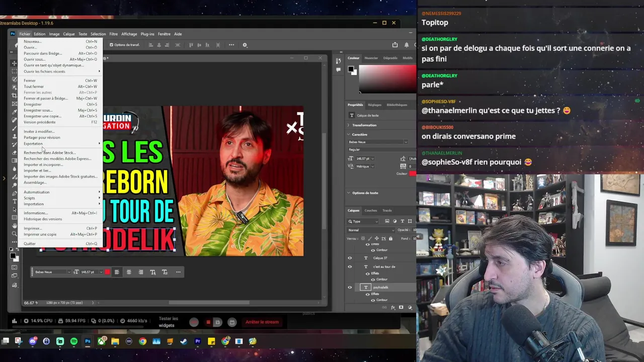Open Google Chrome from the taskbar
The image size is (644, 362).
pyautogui.click(x=143, y=341)
